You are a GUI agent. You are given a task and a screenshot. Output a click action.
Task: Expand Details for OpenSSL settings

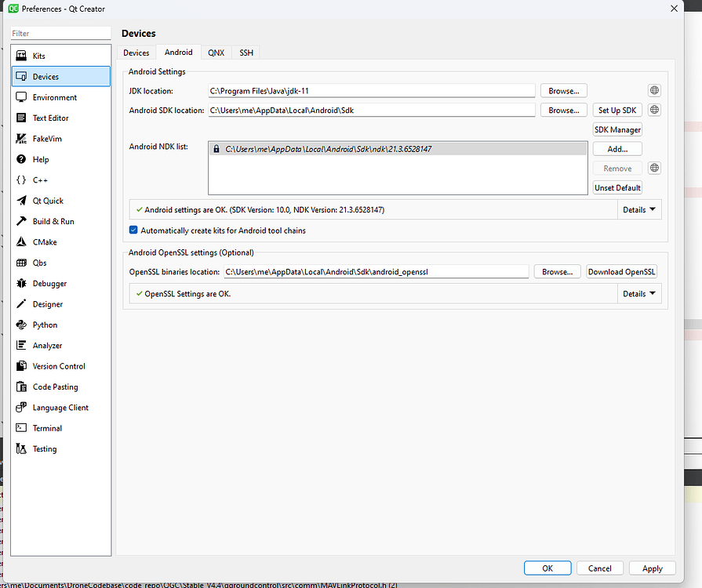(x=640, y=292)
